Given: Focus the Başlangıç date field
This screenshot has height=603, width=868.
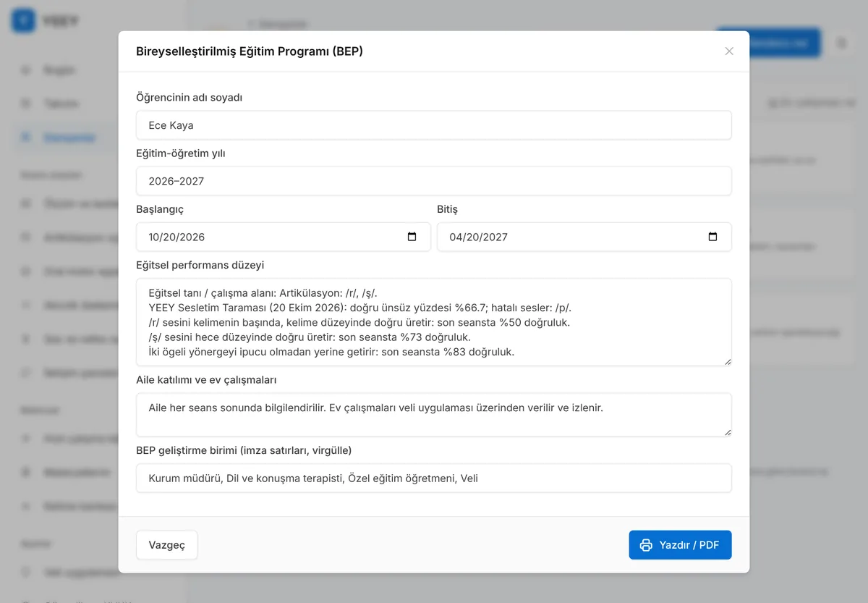Looking at the screenshot, I should click(x=284, y=237).
